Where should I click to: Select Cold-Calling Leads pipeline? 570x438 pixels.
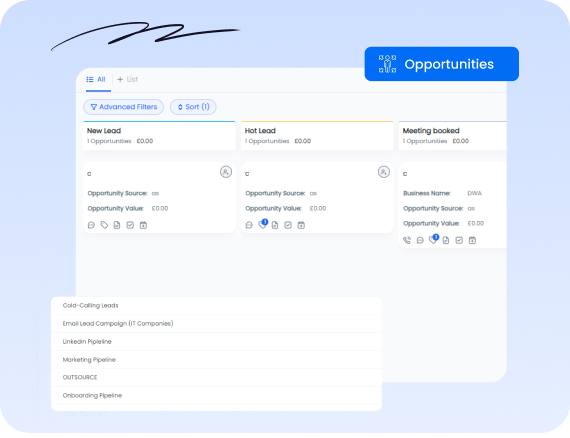[x=216, y=305]
